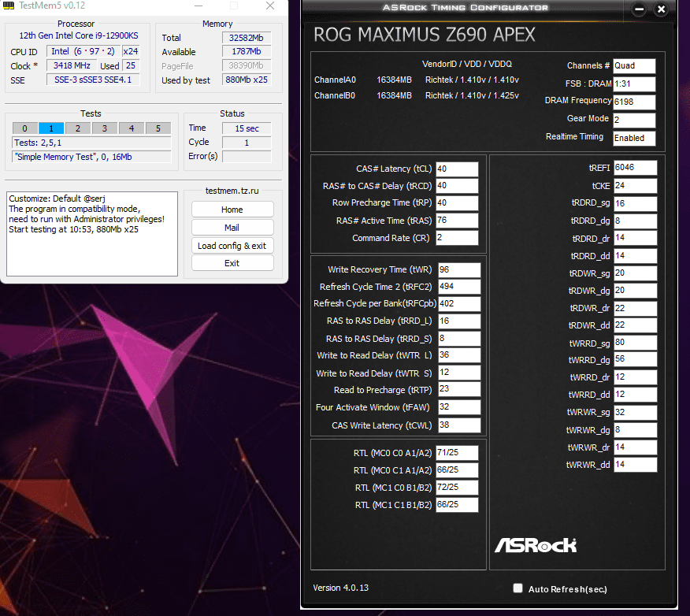Click the RAS# Active Time (tRAS) field
Viewport: 690px width, 616px height.
pyautogui.click(x=457, y=221)
